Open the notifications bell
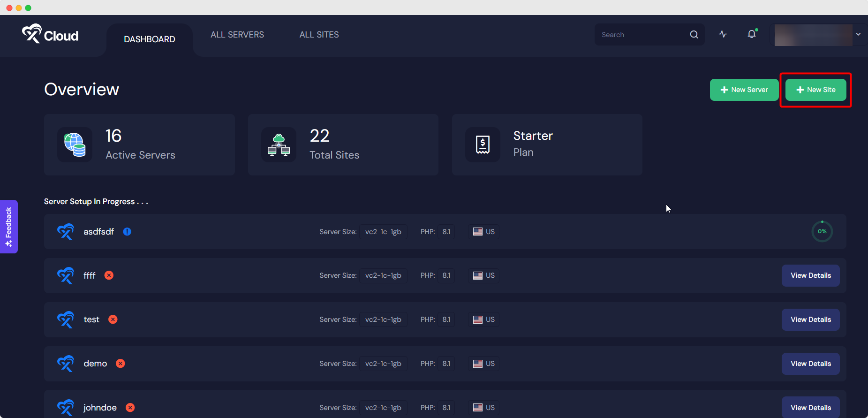The height and width of the screenshot is (418, 868). 752,34
